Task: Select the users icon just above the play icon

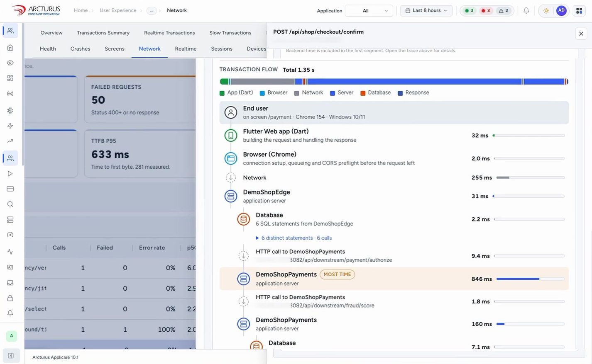Action: click(x=10, y=158)
